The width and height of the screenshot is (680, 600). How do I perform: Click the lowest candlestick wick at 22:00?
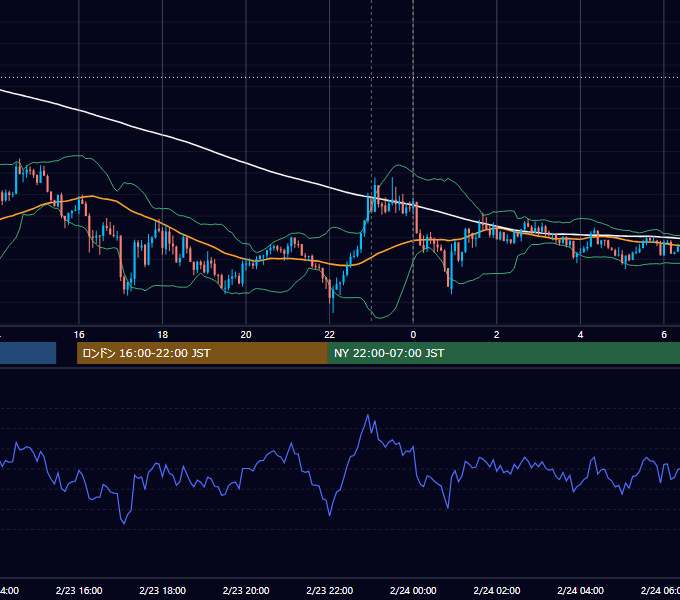click(x=333, y=303)
